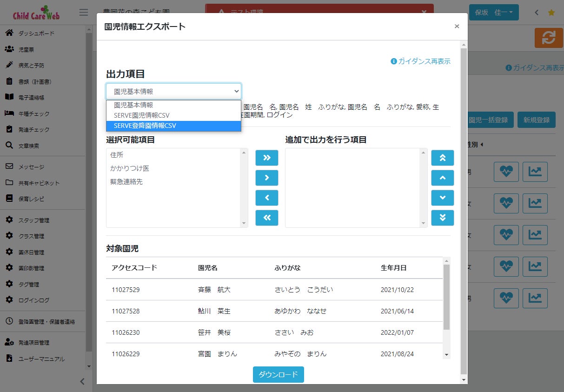Choose SERVE園児情報CSV from the dropdown list

173,115
